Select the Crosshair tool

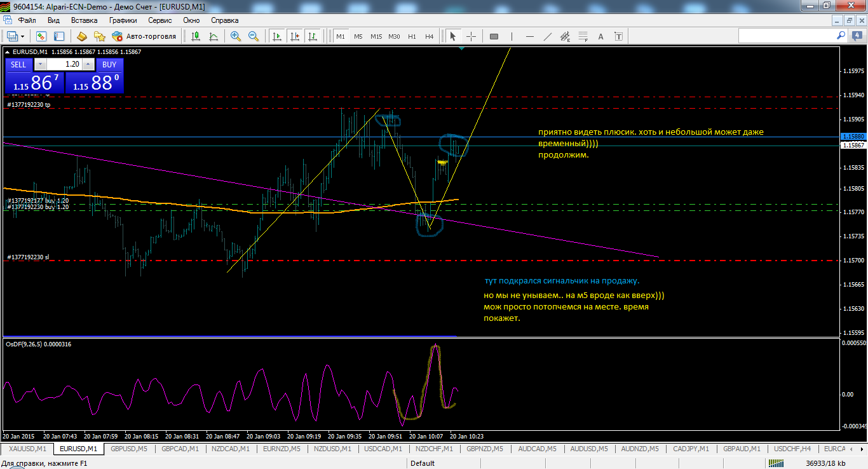click(471, 36)
